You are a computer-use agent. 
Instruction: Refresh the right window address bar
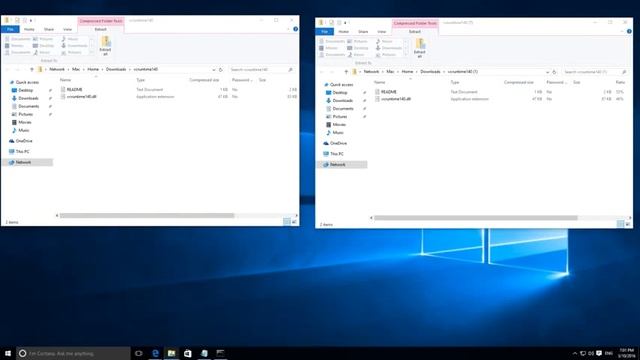554,72
